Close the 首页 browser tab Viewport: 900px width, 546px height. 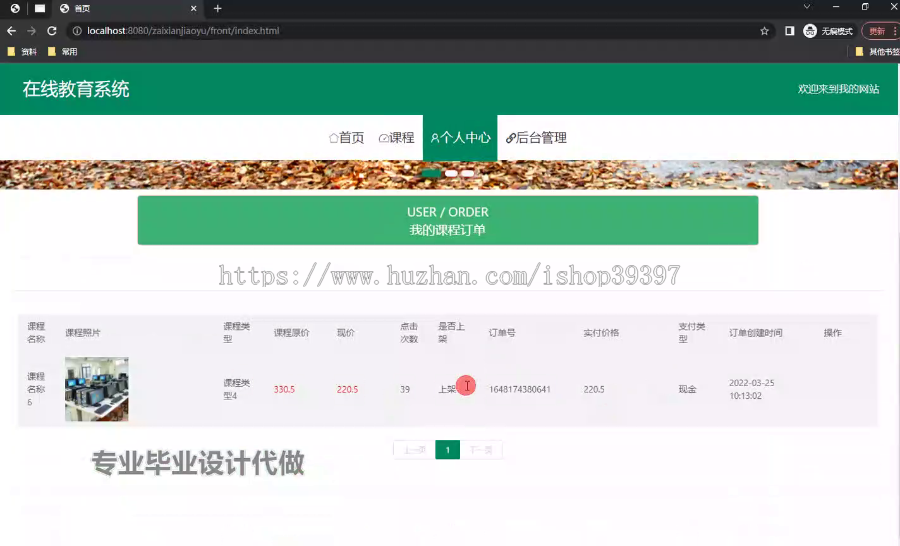[193, 9]
